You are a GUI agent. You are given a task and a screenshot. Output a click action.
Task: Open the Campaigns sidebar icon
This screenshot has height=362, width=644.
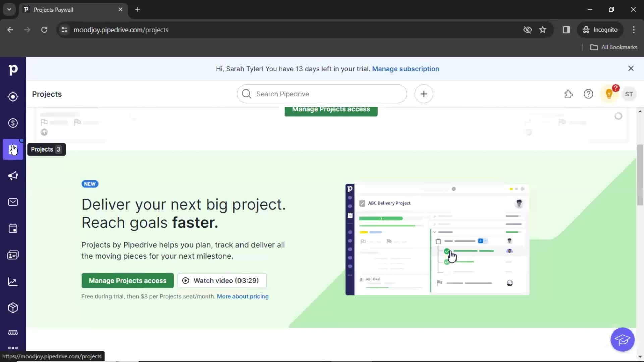13,176
